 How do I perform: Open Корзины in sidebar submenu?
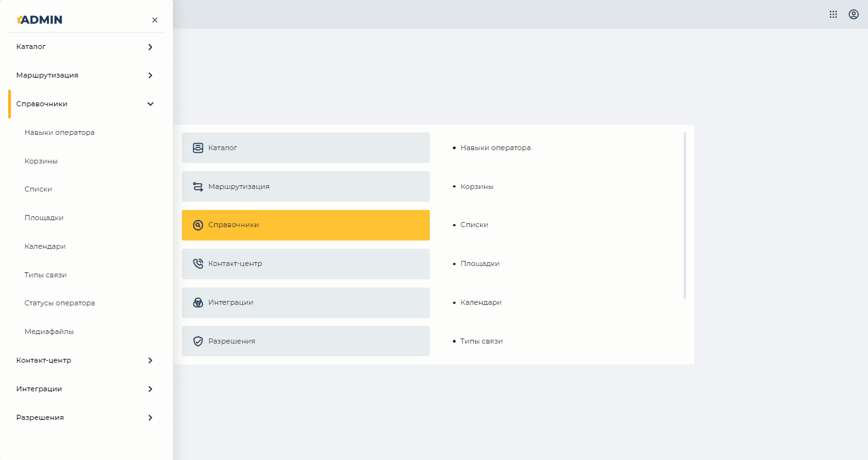click(x=41, y=161)
